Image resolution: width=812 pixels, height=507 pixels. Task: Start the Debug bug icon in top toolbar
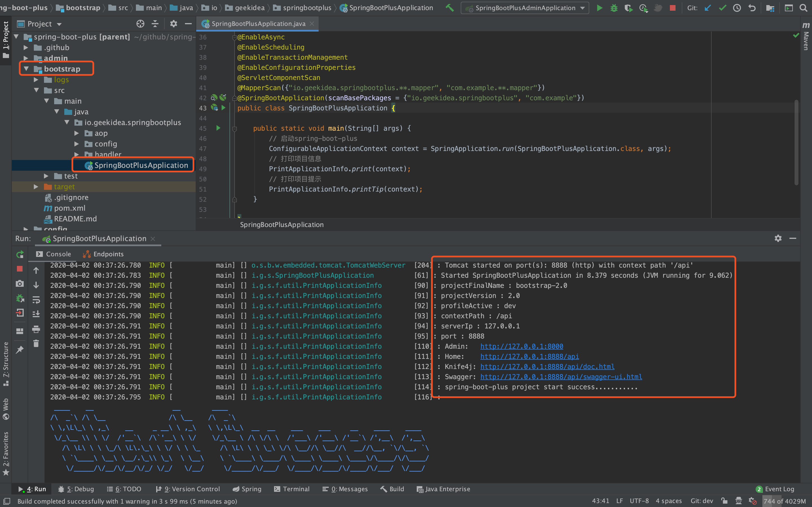click(614, 8)
